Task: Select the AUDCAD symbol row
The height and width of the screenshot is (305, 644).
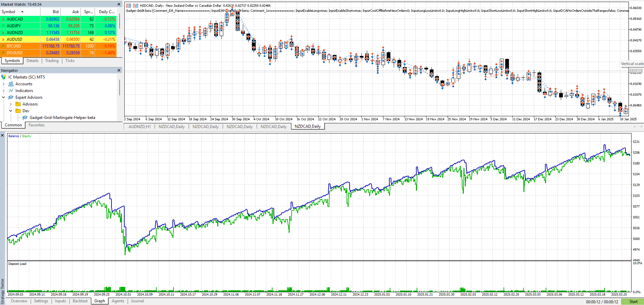Action: [58, 19]
